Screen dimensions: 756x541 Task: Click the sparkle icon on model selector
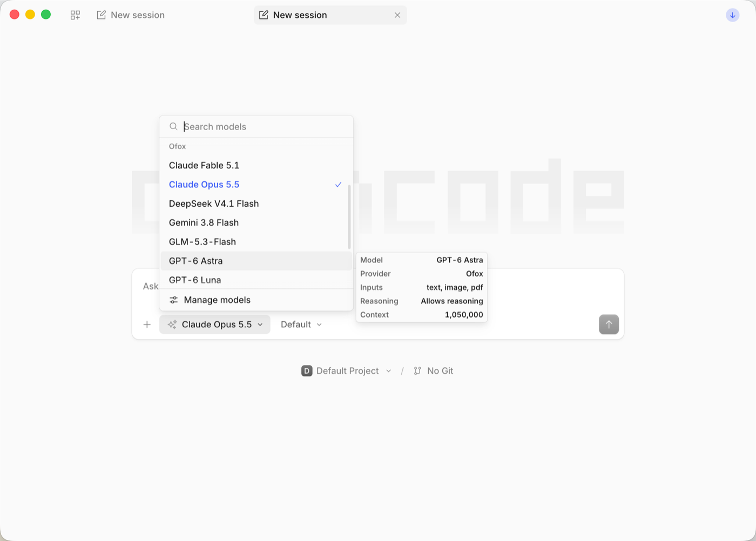(x=172, y=324)
